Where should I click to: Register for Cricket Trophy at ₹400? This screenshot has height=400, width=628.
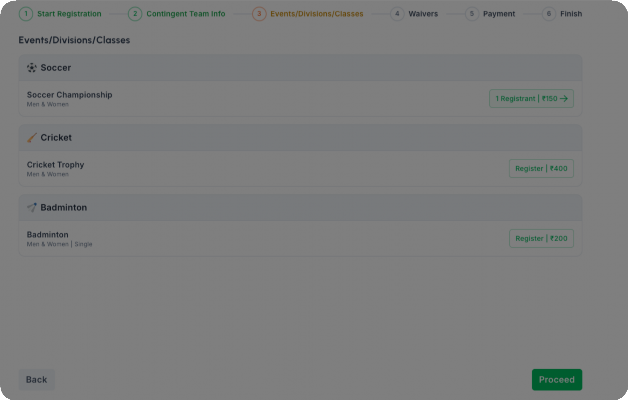541,169
